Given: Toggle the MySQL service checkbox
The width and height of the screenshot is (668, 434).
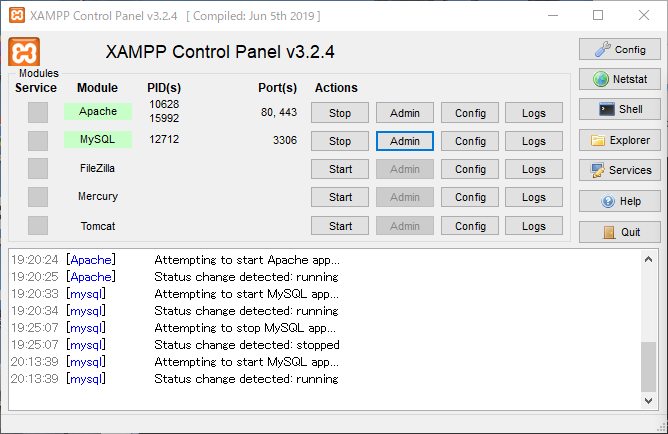Looking at the screenshot, I should point(38,141).
